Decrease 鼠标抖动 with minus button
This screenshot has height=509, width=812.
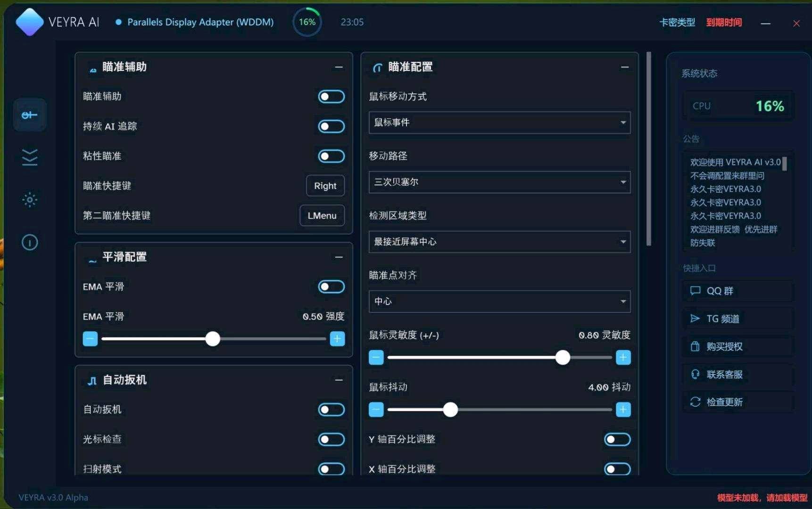(x=376, y=410)
